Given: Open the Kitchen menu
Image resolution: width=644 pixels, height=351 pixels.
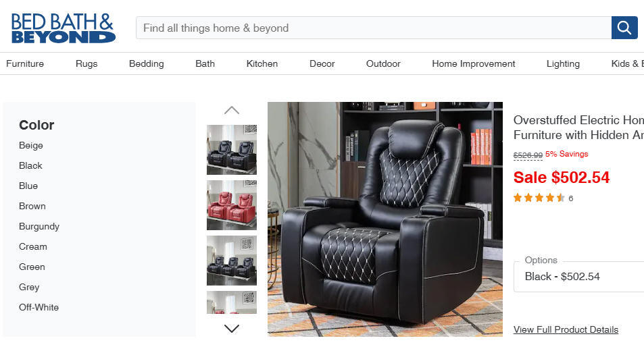Looking at the screenshot, I should pos(262,63).
